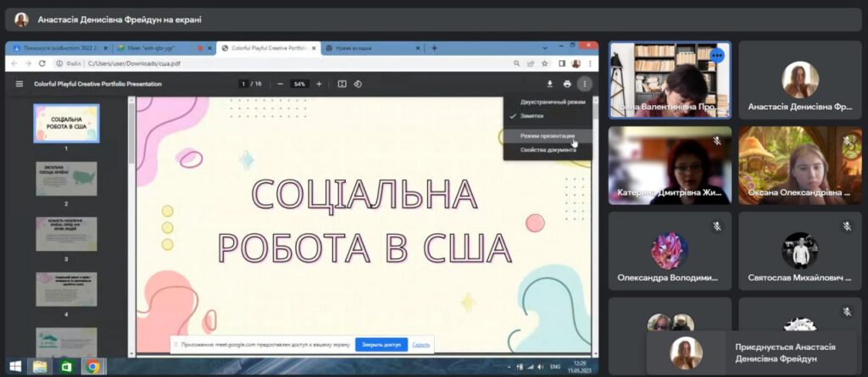
Task: Click the Скрыть link in sharing bar
Action: tap(421, 345)
